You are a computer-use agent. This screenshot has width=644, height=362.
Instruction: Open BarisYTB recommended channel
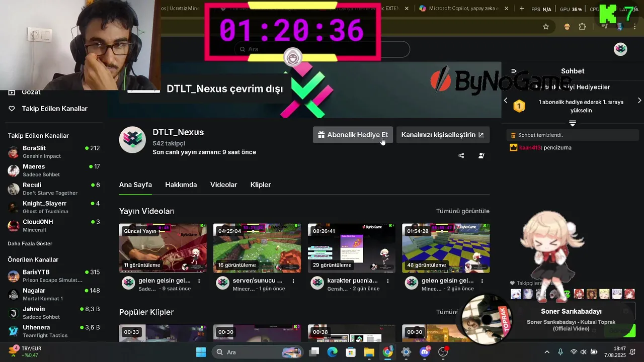(x=53, y=276)
